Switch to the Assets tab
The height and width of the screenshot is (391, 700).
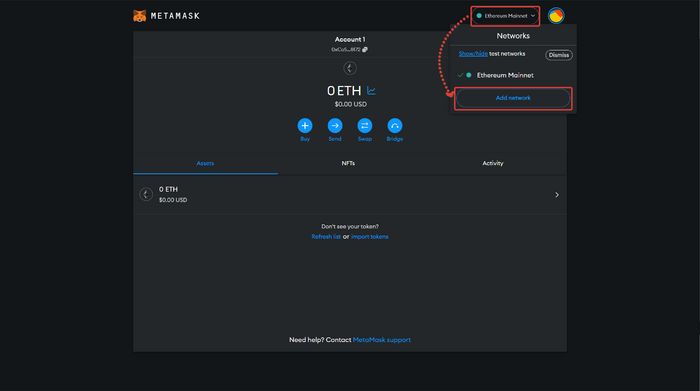205,163
